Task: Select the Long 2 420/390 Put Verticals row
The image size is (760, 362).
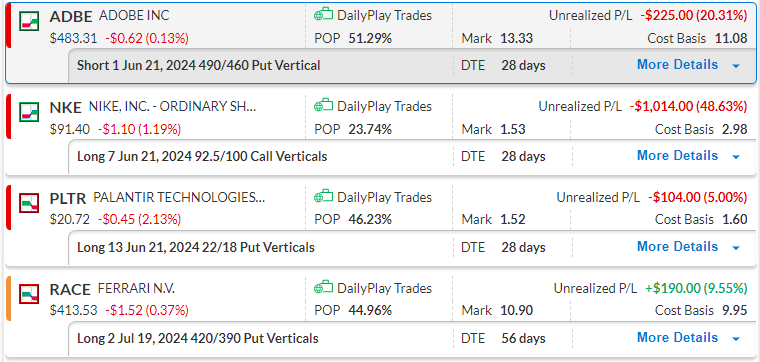Action: point(412,339)
